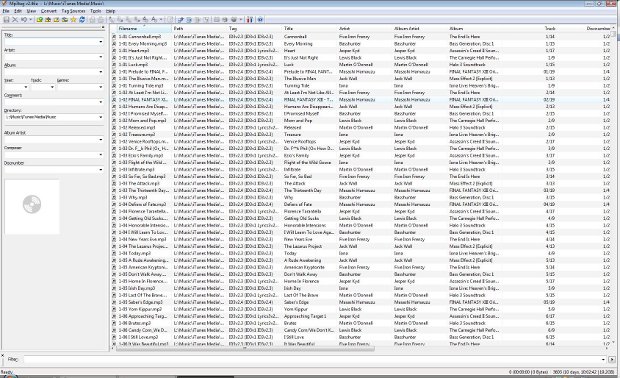Select the row titled Yom Kippur
The image size is (620, 378).
pyautogui.click(x=361, y=309)
